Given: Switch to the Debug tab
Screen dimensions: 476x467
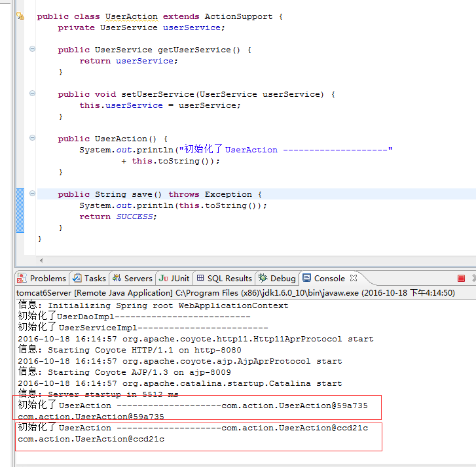Looking at the screenshot, I should 277,278.
